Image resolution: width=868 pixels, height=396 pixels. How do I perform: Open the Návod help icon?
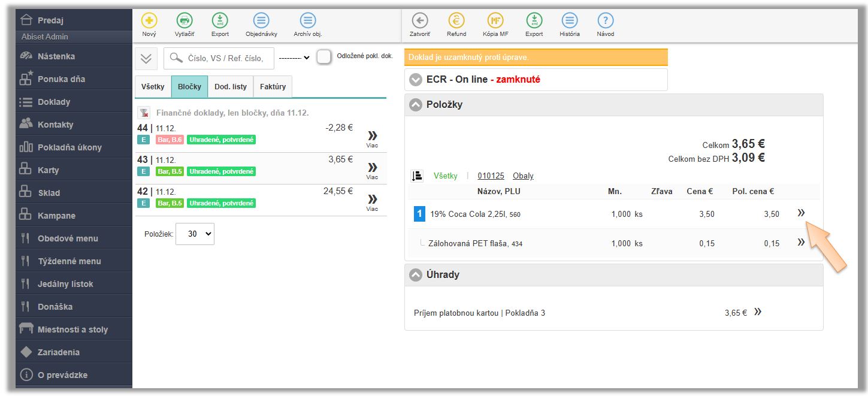(606, 21)
